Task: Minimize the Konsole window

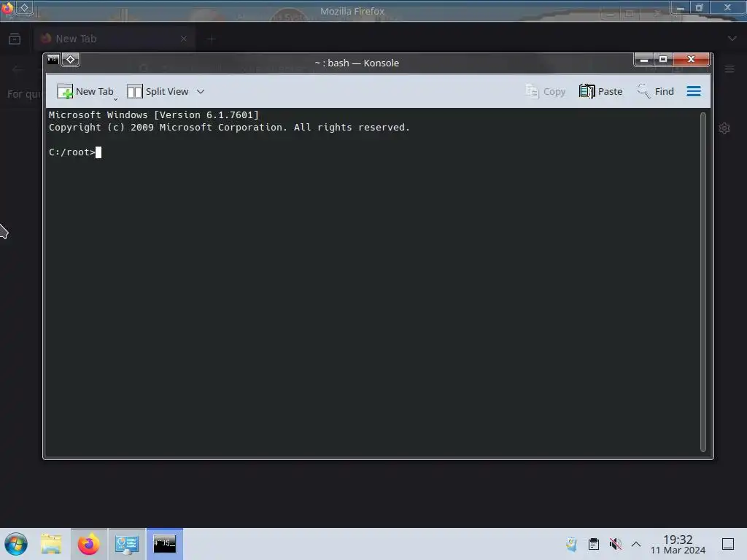Action: (x=644, y=60)
